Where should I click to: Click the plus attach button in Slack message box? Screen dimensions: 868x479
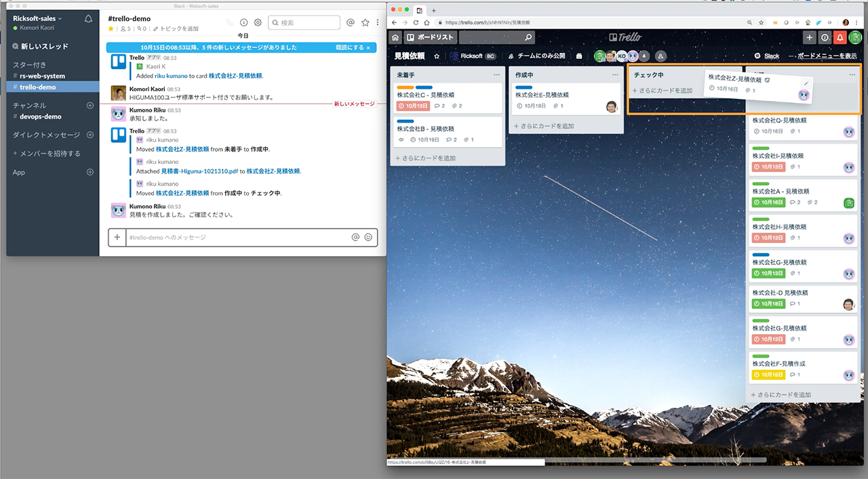117,237
